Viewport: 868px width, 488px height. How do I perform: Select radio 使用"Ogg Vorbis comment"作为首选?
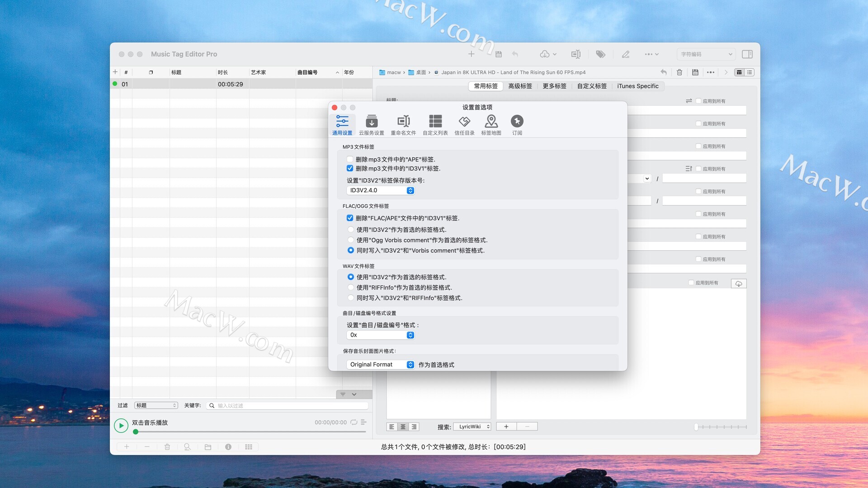(351, 240)
